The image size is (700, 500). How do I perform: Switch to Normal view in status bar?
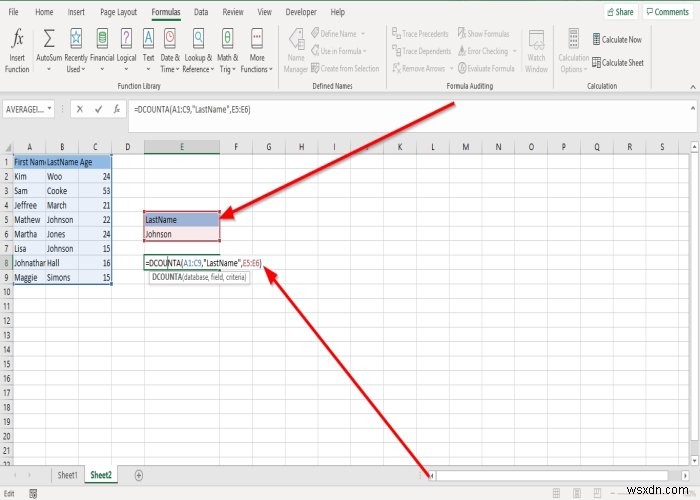[556, 493]
